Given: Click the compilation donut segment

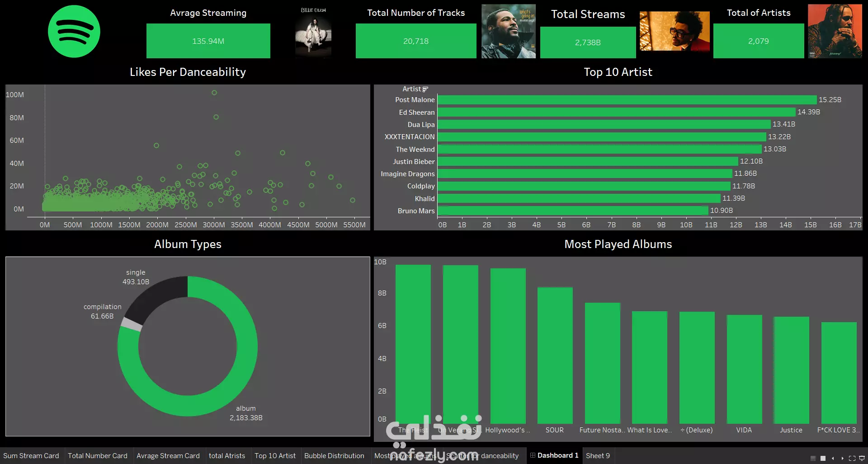Looking at the screenshot, I should tap(132, 324).
